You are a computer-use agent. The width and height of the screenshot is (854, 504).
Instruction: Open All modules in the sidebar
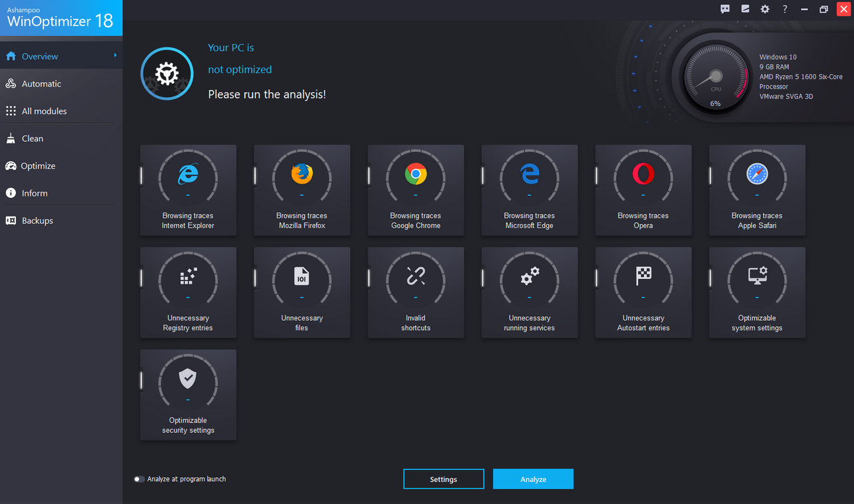tap(61, 111)
